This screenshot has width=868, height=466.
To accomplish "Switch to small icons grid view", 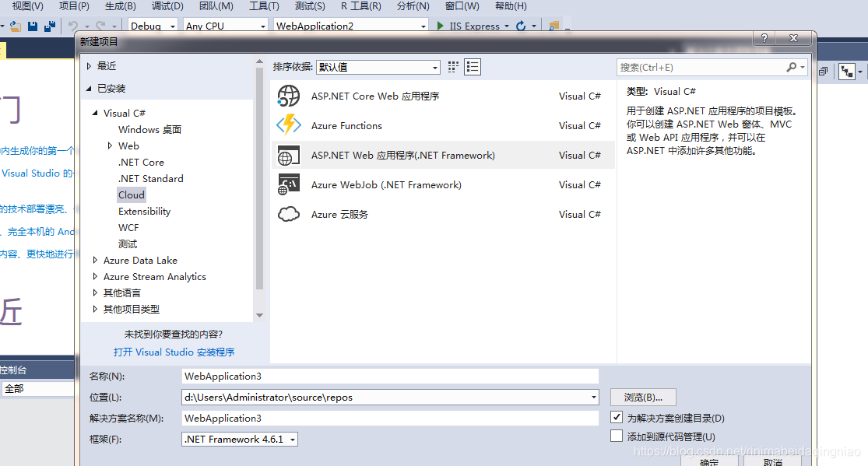I will click(x=453, y=67).
